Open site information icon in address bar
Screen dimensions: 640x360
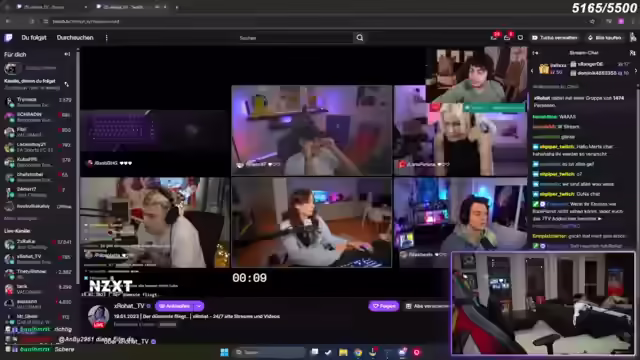(46, 21)
